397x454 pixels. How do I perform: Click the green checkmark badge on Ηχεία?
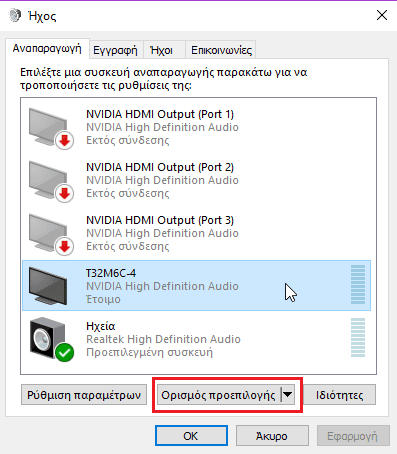tap(65, 352)
